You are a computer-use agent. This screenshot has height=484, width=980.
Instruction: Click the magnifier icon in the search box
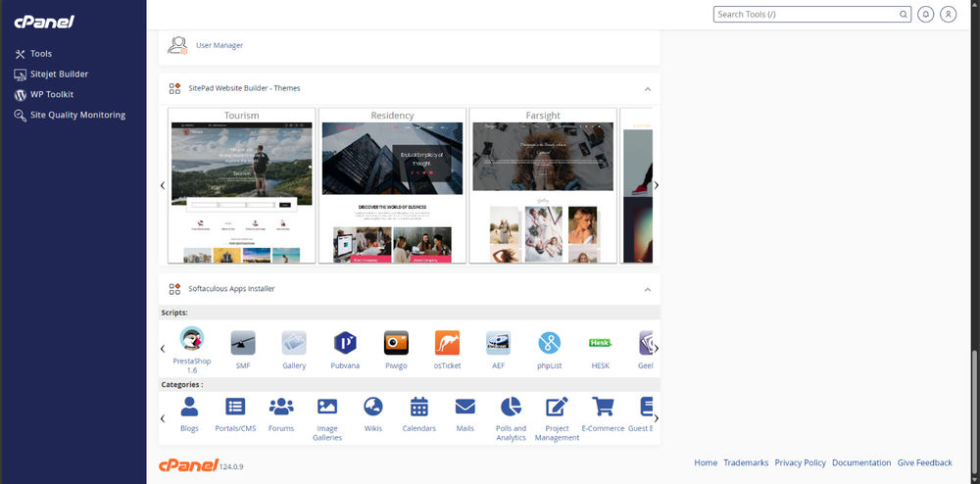click(x=904, y=15)
